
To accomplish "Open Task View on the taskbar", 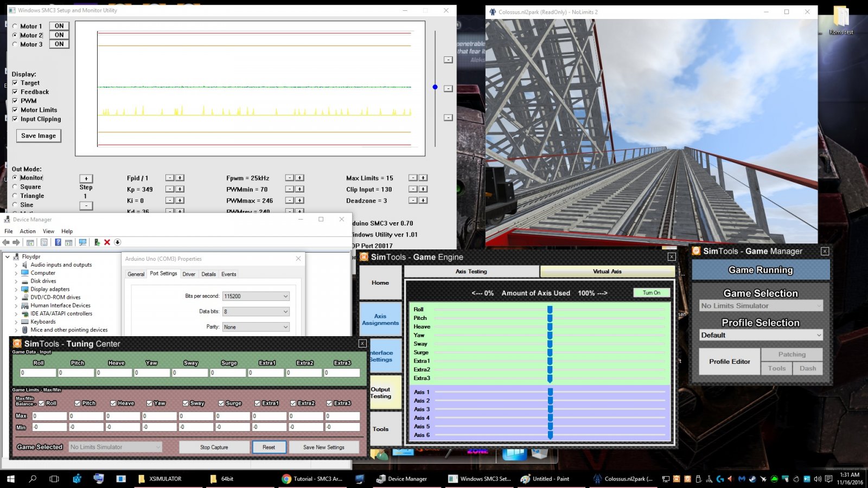I will tap(54, 479).
